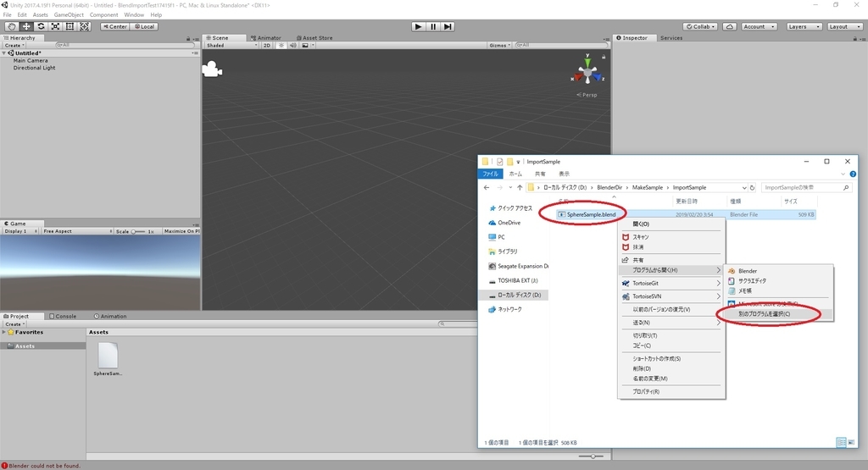Click the Persp projection label
The image size is (868, 470).
pos(587,95)
